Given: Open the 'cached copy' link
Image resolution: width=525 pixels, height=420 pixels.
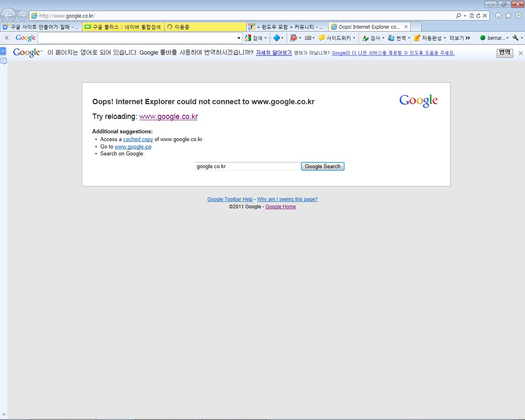Looking at the screenshot, I should (138, 139).
